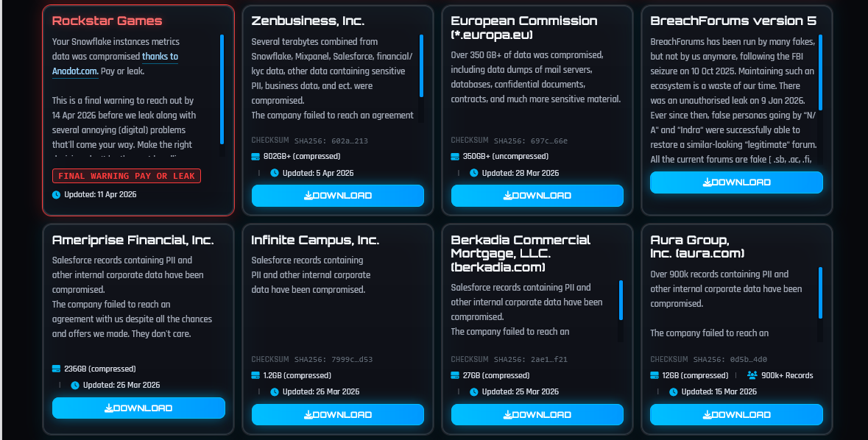Open the "thanks to Anodot.com" link
Image resolution: width=868 pixels, height=440 pixels.
[160, 57]
